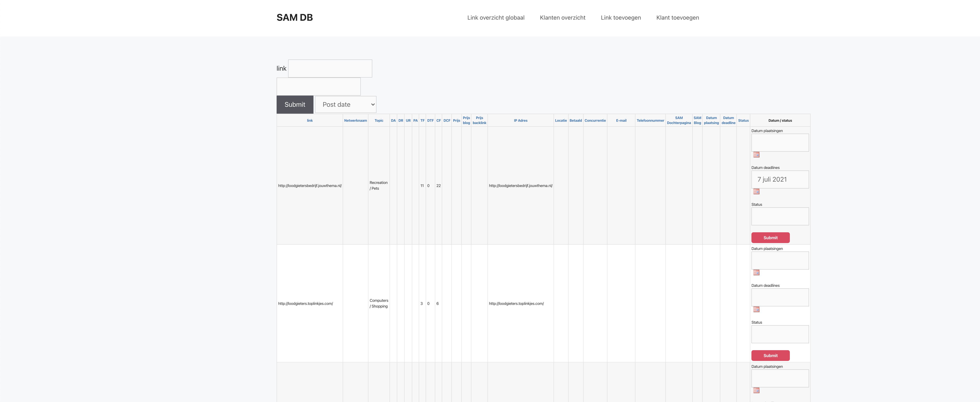Submit the loodgietersbedrijf.jouwthema.nl row form

click(770, 238)
